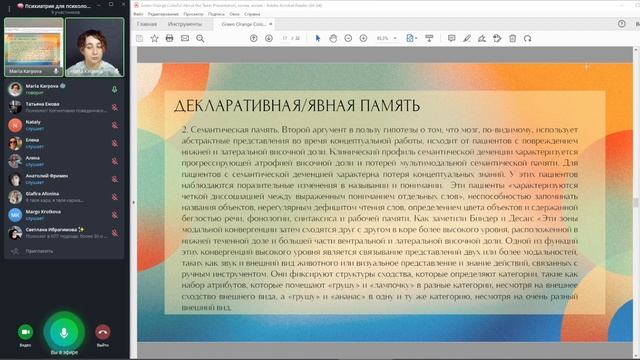This screenshot has height=360, width=640.
Task: Click Алина participant row
Action: point(64,161)
